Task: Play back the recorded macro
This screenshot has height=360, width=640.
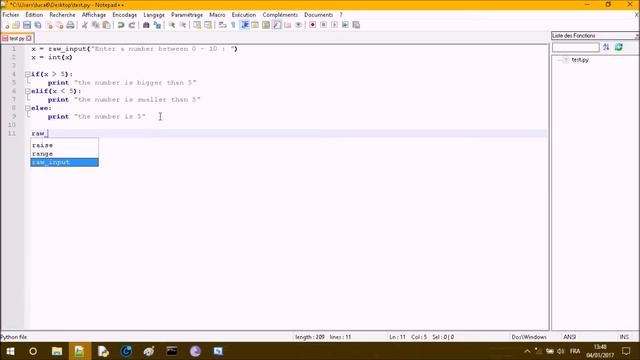Action: [334, 25]
